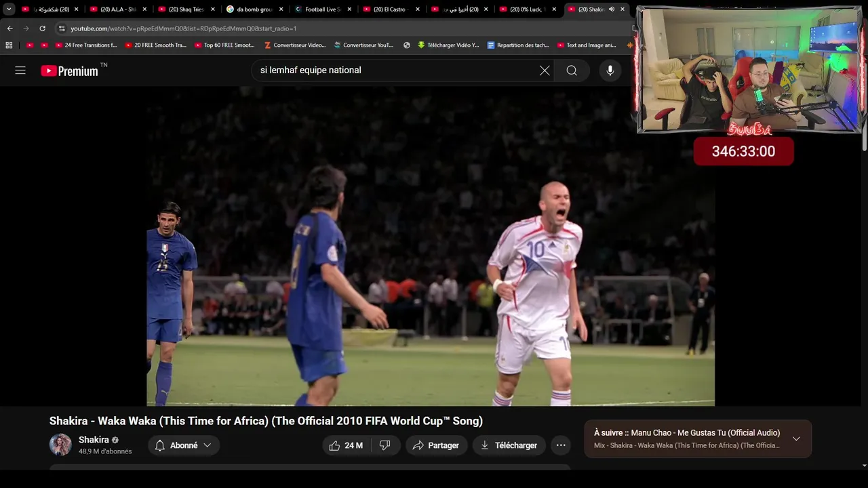The width and height of the screenshot is (868, 488).
Task: Open Top 60 FREE Smoot... bookmark
Action: [x=225, y=45]
